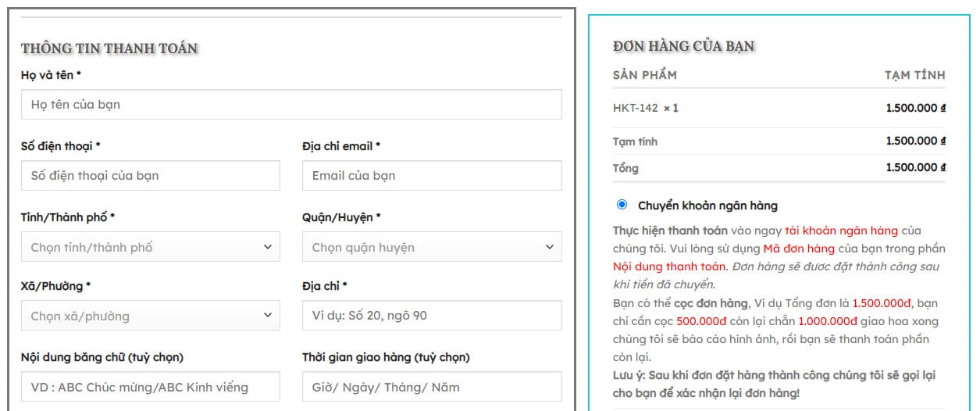Focus the Nội dung băng chữ field
The image size is (980, 411).
tap(150, 387)
